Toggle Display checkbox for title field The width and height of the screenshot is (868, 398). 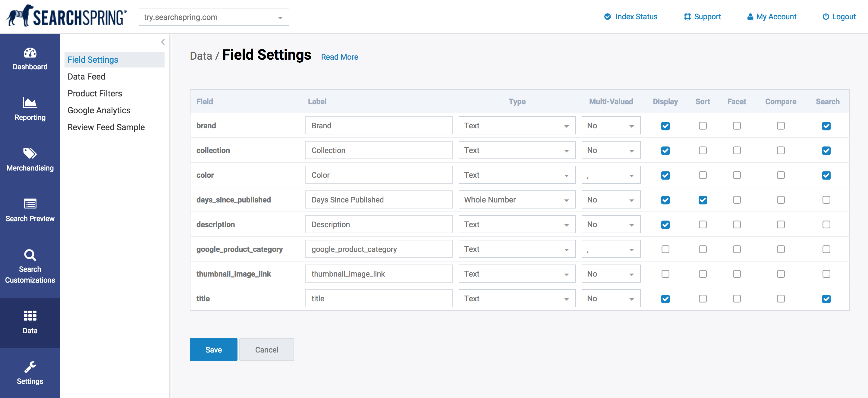pos(665,298)
